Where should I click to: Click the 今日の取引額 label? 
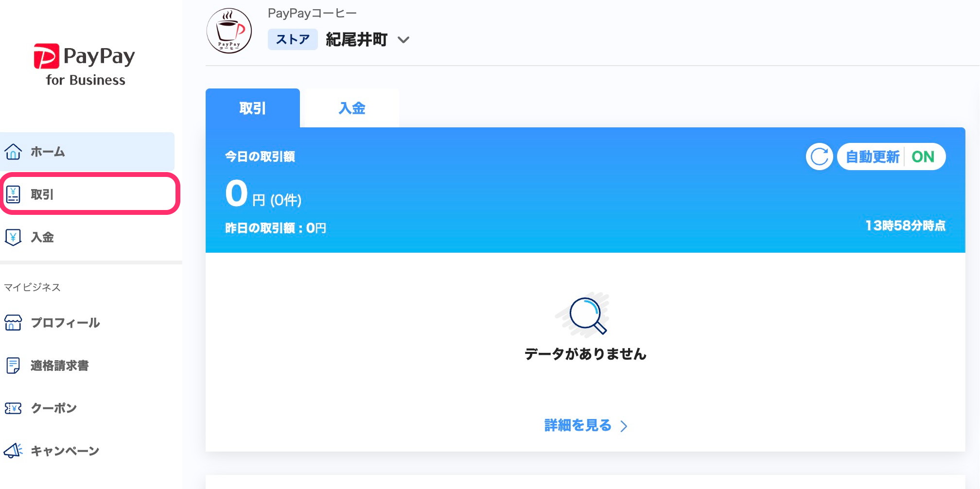coord(260,157)
